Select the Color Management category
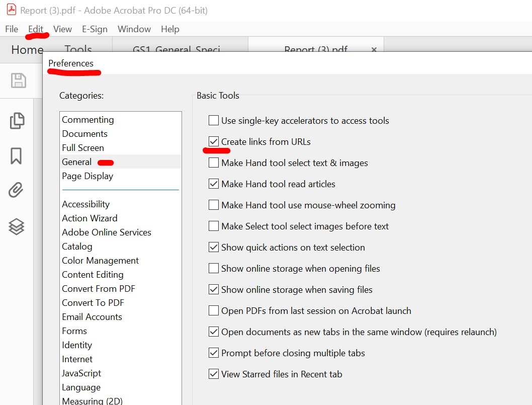This screenshot has width=532, height=405. (x=121, y=261)
